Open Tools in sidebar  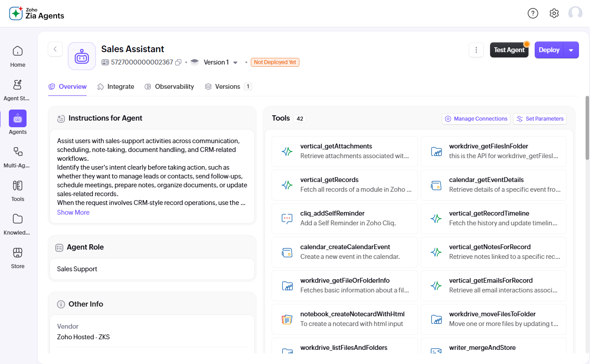pyautogui.click(x=18, y=190)
